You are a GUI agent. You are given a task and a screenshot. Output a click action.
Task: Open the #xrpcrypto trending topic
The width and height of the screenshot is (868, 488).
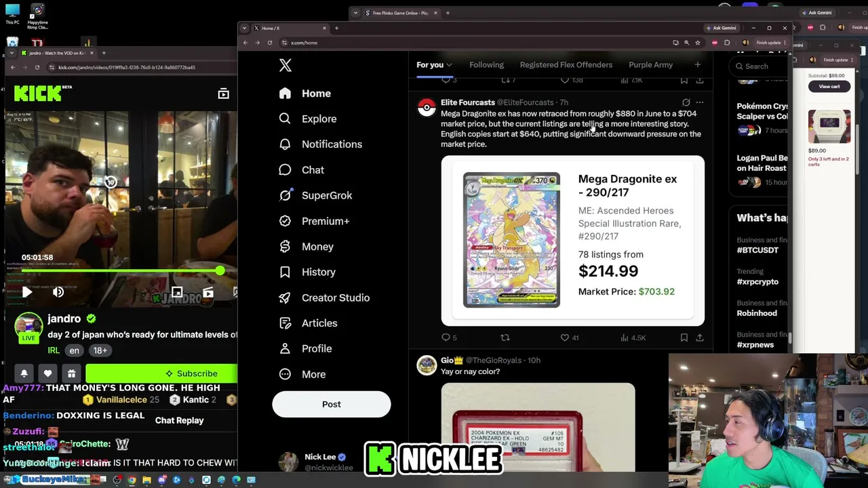pyautogui.click(x=757, y=281)
